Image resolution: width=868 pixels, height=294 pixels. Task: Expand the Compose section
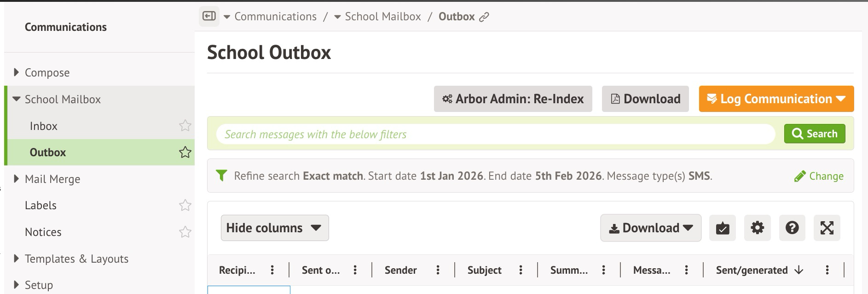(x=17, y=72)
